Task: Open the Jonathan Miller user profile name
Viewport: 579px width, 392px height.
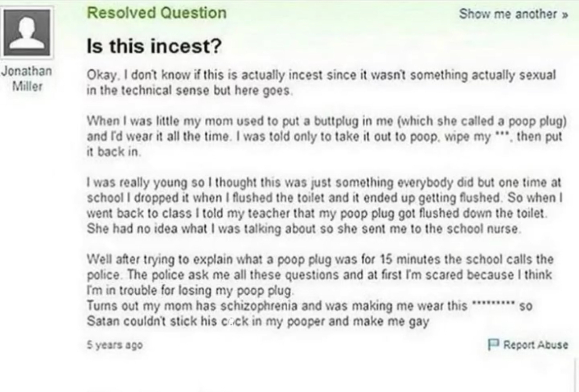Action: [28, 78]
